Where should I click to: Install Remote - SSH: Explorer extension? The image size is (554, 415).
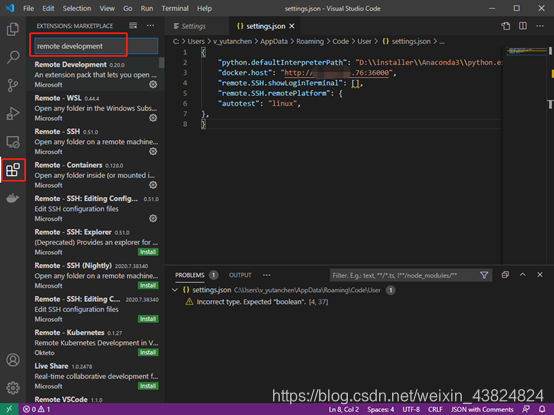coord(148,252)
